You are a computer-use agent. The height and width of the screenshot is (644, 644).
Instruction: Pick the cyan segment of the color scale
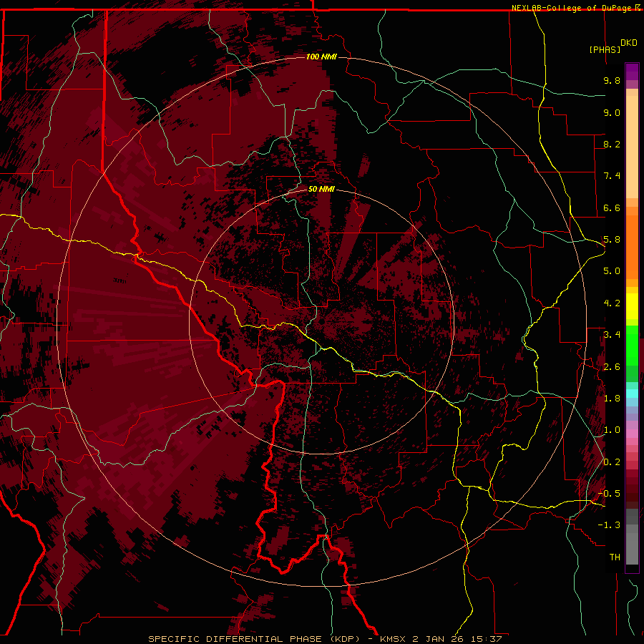click(632, 394)
